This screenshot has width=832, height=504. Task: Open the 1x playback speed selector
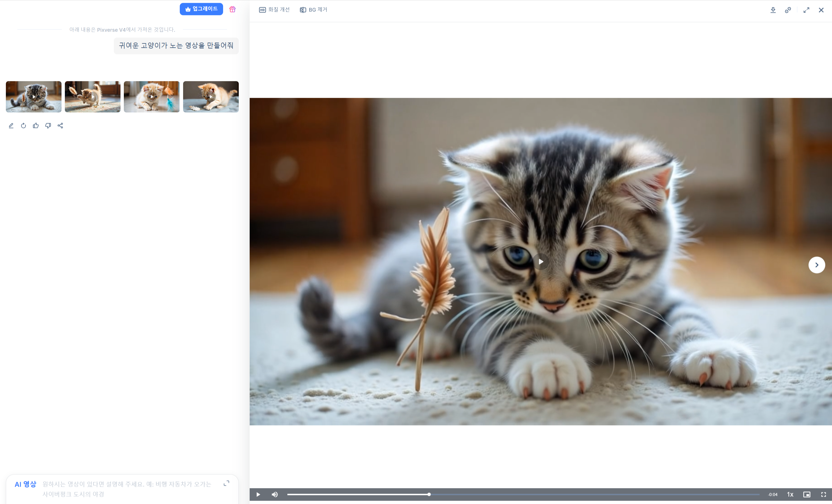(790, 494)
